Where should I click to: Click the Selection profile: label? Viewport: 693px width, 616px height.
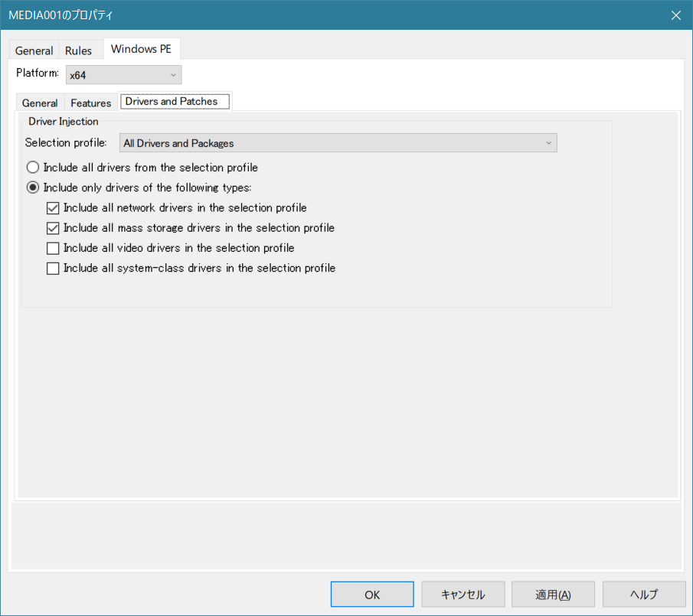click(x=66, y=142)
